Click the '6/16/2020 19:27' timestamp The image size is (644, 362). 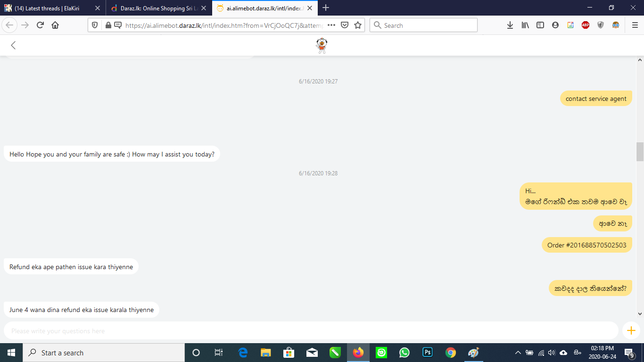coord(318,82)
